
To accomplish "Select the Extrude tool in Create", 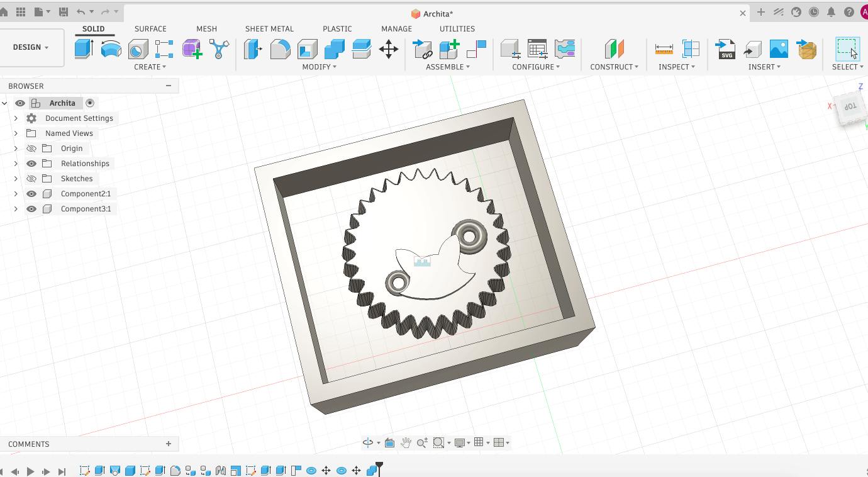I will [x=84, y=48].
